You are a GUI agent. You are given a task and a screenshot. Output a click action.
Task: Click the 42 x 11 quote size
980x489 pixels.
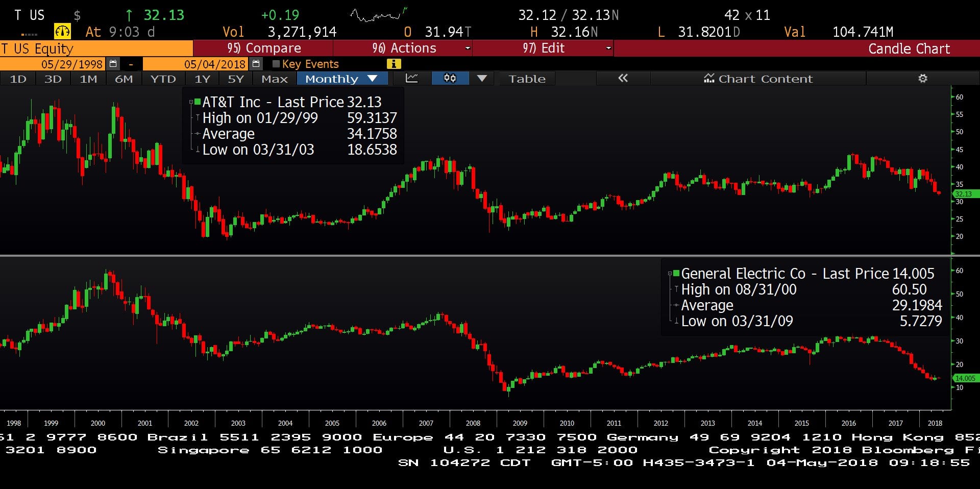pyautogui.click(x=747, y=15)
